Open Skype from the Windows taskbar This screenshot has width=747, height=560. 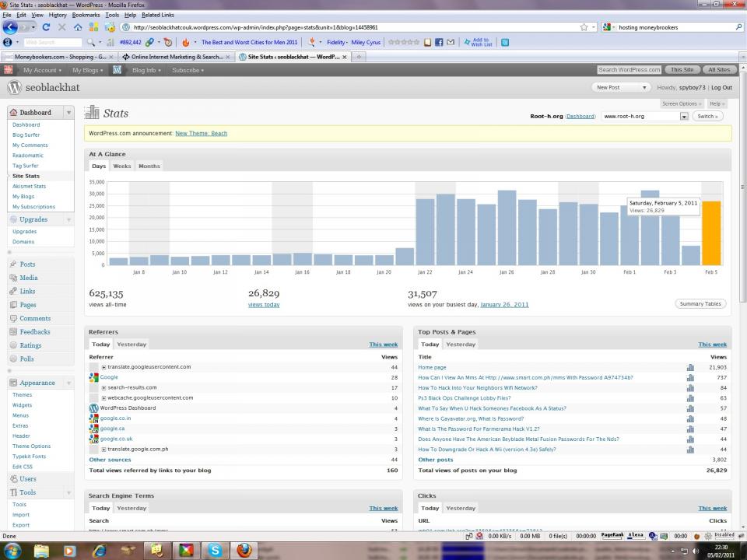coord(215,551)
